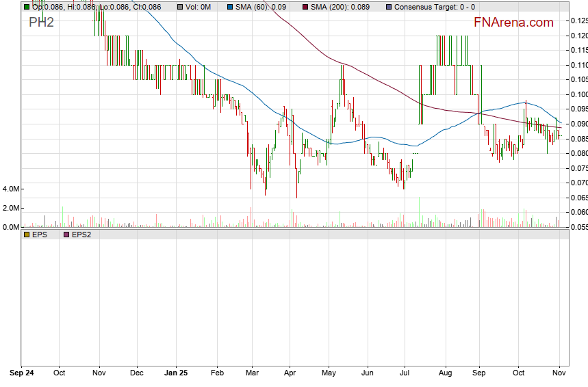Click the Jul label on time axis
Screen dimensions: 588x387
point(405,373)
